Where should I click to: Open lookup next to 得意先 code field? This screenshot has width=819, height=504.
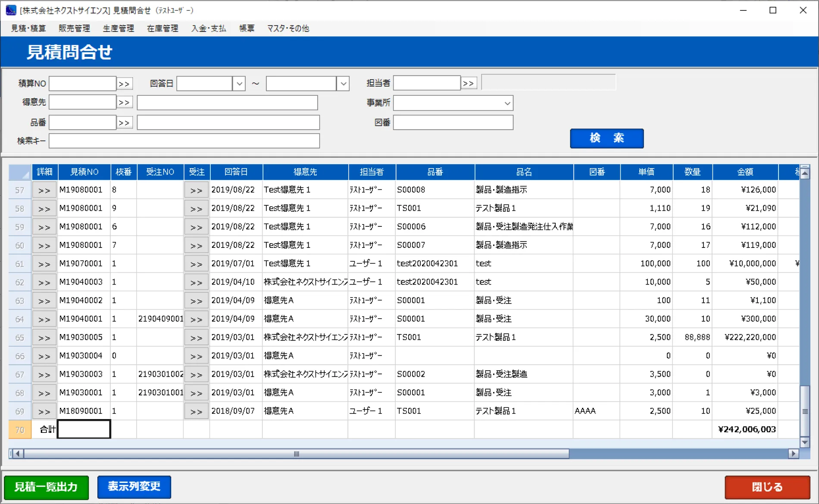pos(124,103)
